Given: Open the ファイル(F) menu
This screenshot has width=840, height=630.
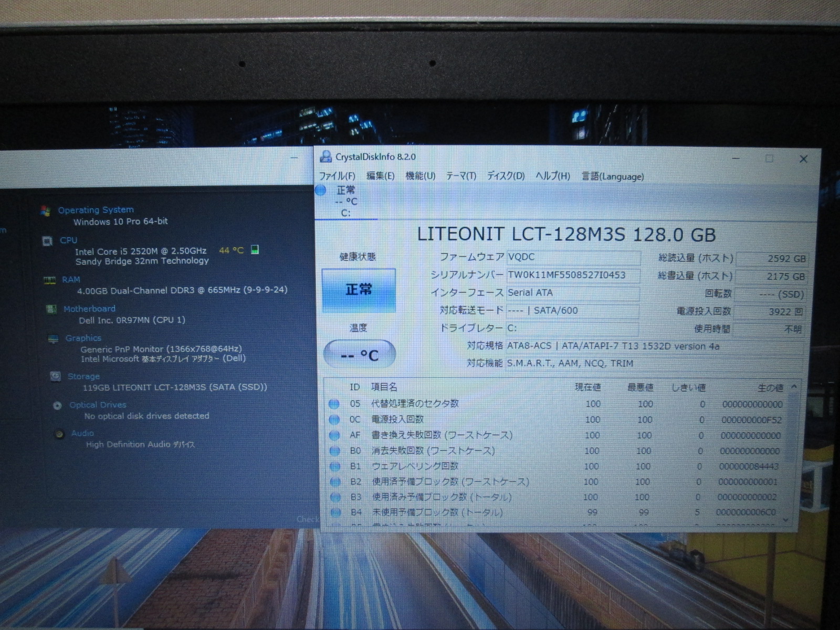Looking at the screenshot, I should [337, 176].
